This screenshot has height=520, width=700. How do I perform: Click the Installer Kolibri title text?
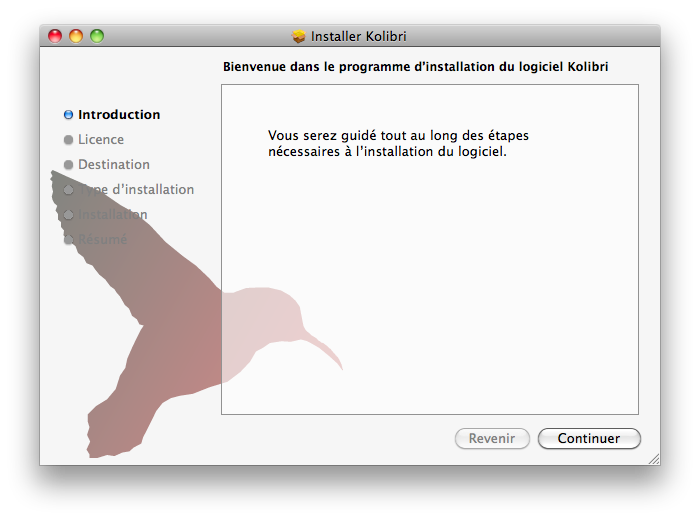click(x=358, y=36)
